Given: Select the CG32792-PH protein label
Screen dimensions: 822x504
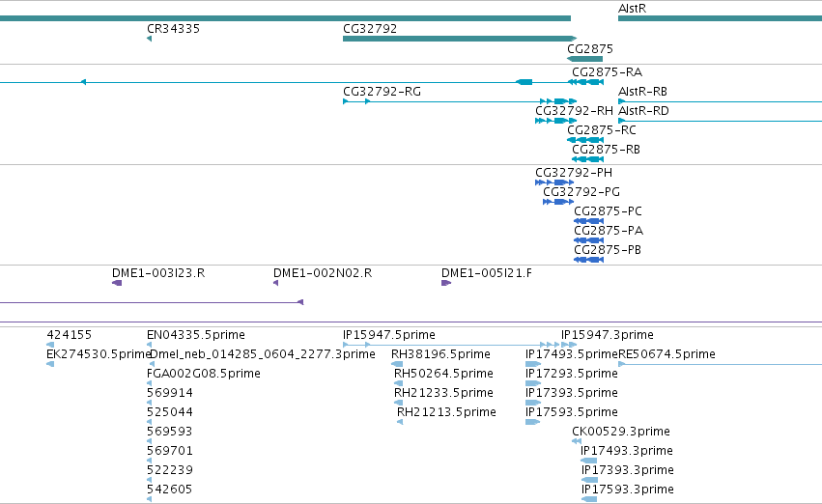Looking at the screenshot, I should [x=574, y=173].
